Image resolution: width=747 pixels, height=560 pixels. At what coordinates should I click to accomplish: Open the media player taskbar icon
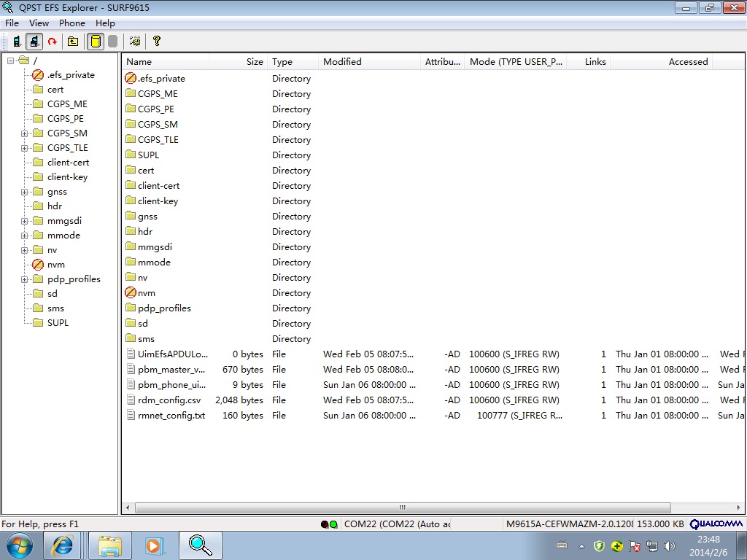click(154, 545)
